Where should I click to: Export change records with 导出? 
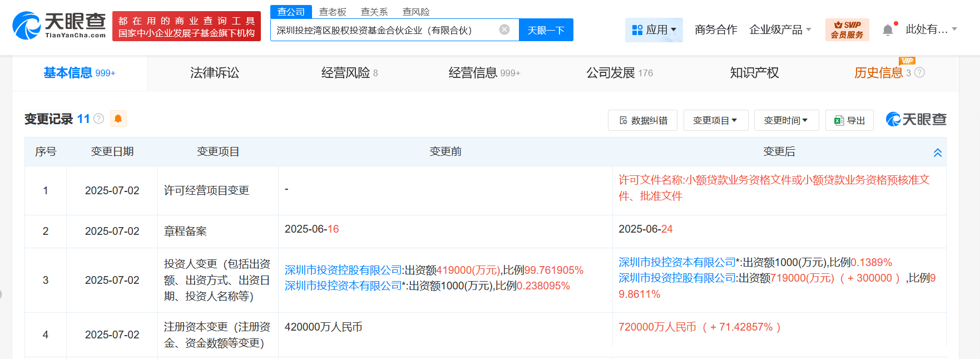pyautogui.click(x=849, y=120)
